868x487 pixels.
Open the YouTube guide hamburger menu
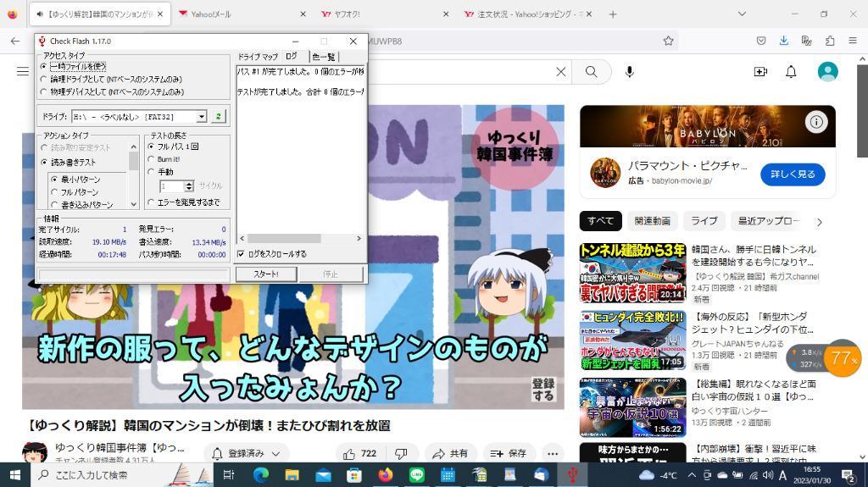[x=23, y=71]
